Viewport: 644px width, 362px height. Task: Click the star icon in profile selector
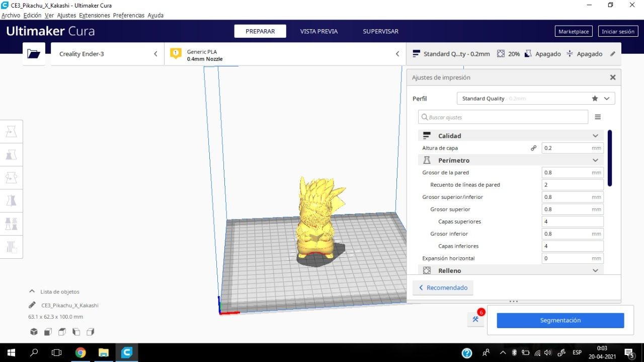pos(595,99)
